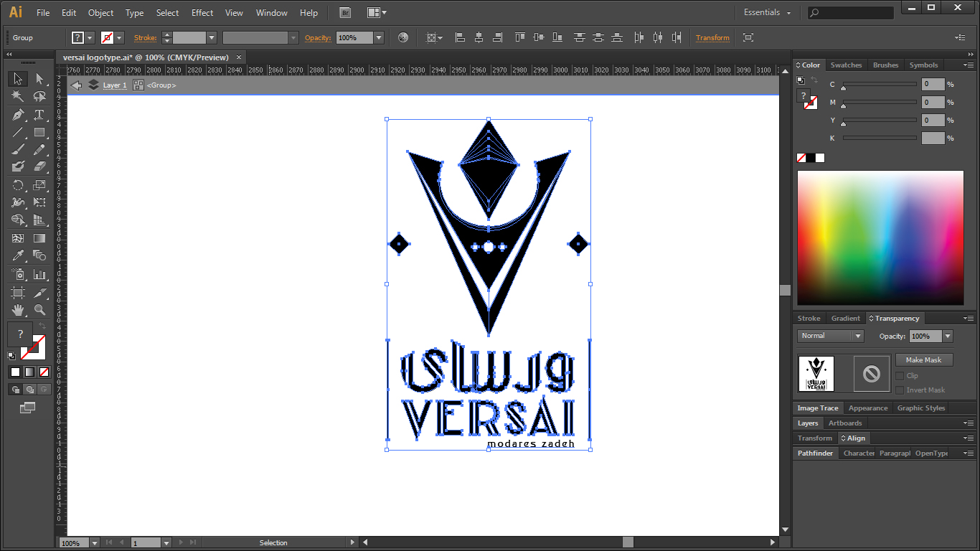980x551 pixels.
Task: Select the Rectangle tool
Action: 39,132
